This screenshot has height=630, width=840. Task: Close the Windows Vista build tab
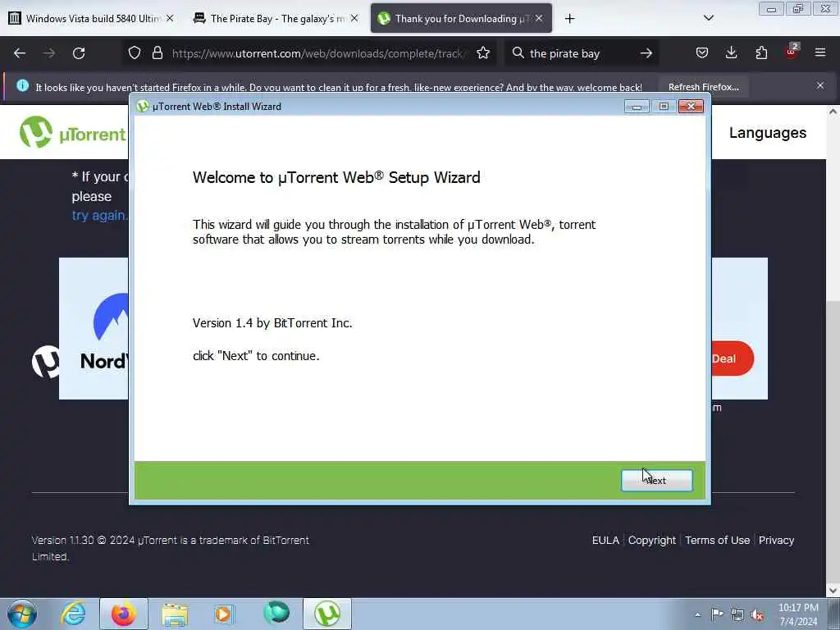coord(169,18)
